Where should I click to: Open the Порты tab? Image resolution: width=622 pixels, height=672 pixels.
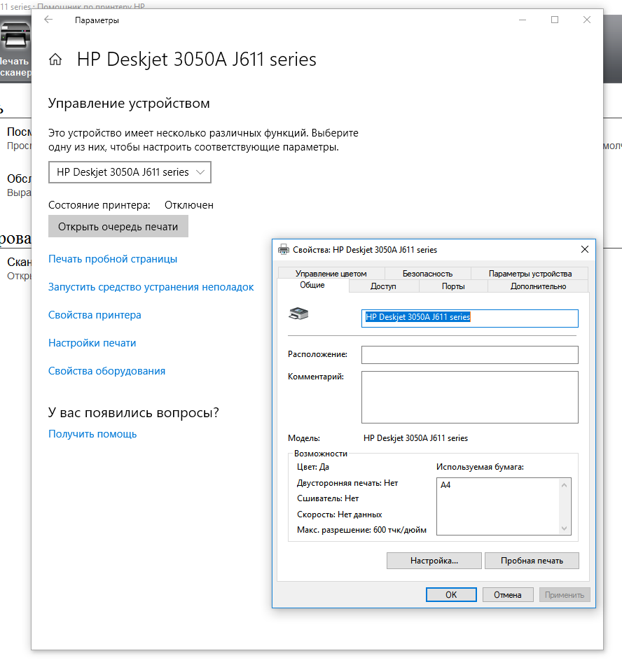[453, 286]
